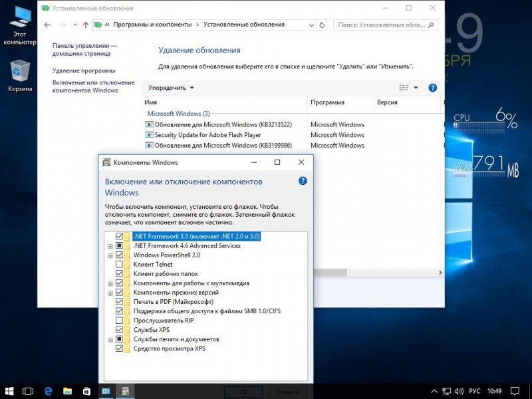The image size is (532, 399).
Task: Enable Клиент Telnet checkbox
Action: tap(119, 264)
